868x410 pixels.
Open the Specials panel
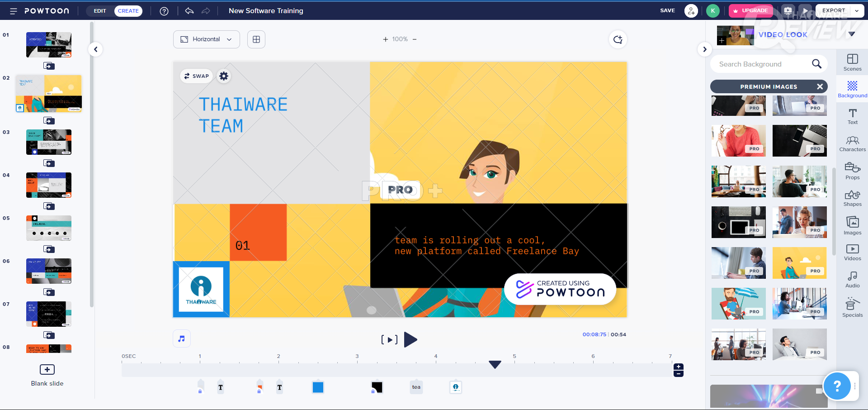click(852, 307)
